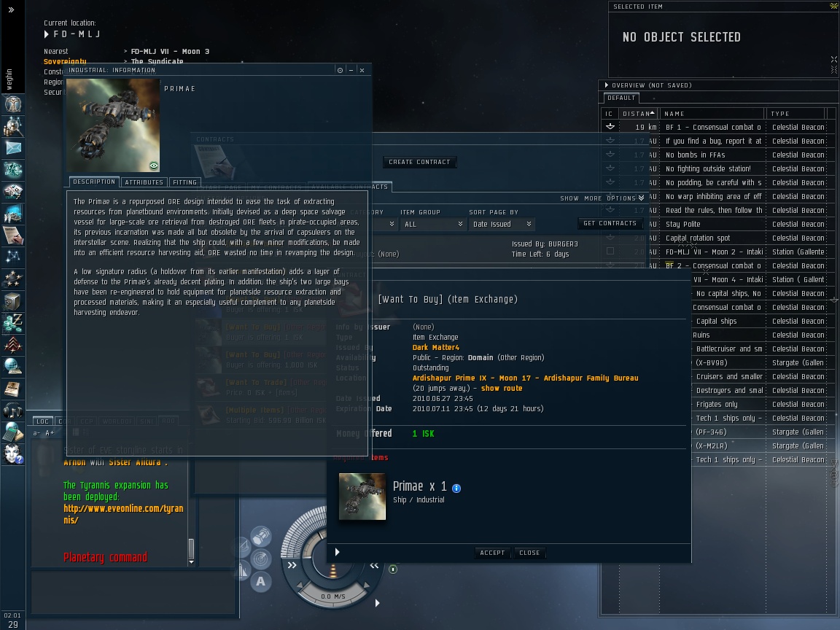This screenshot has height=630, width=840.
Task: Click the triangle menu in contract details window
Action: (x=337, y=552)
